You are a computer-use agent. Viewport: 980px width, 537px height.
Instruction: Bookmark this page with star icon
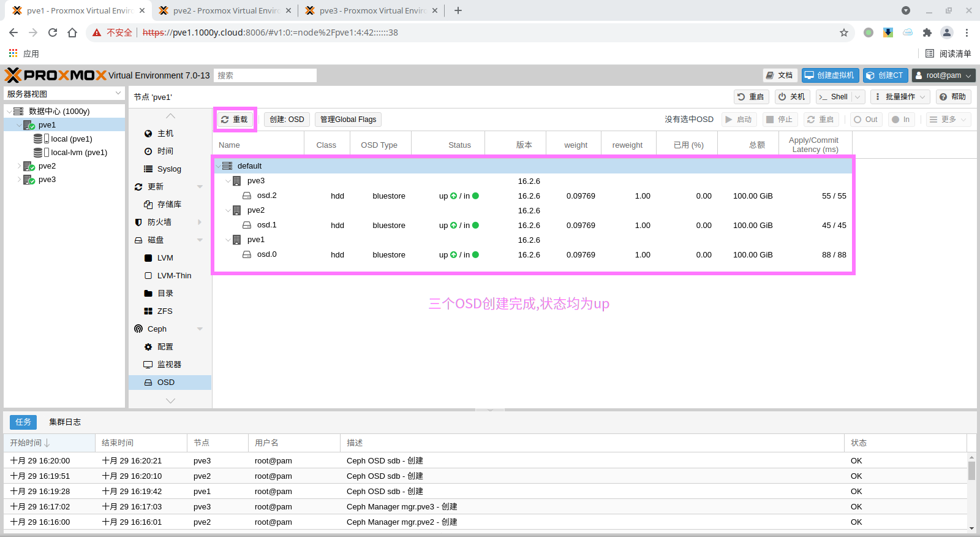tap(844, 32)
